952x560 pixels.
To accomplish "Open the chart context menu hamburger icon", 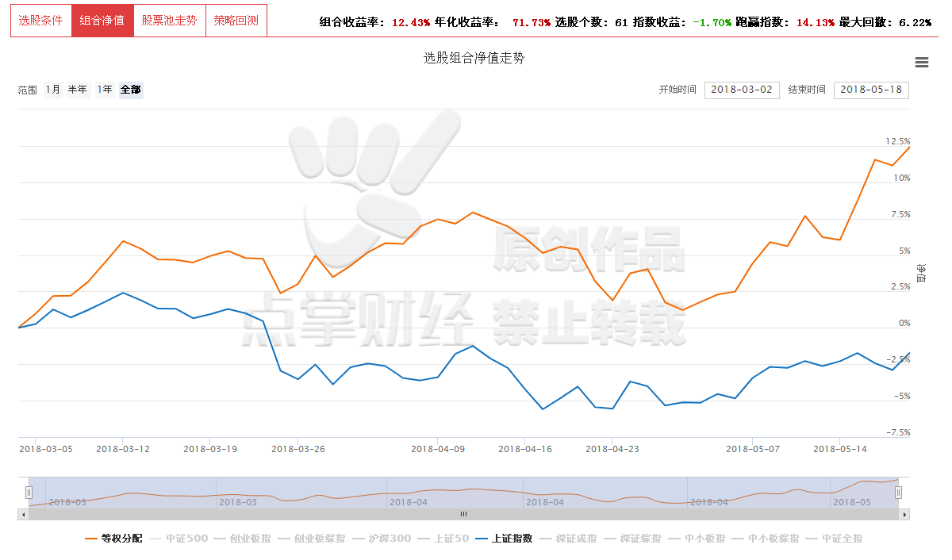I will tap(921, 63).
